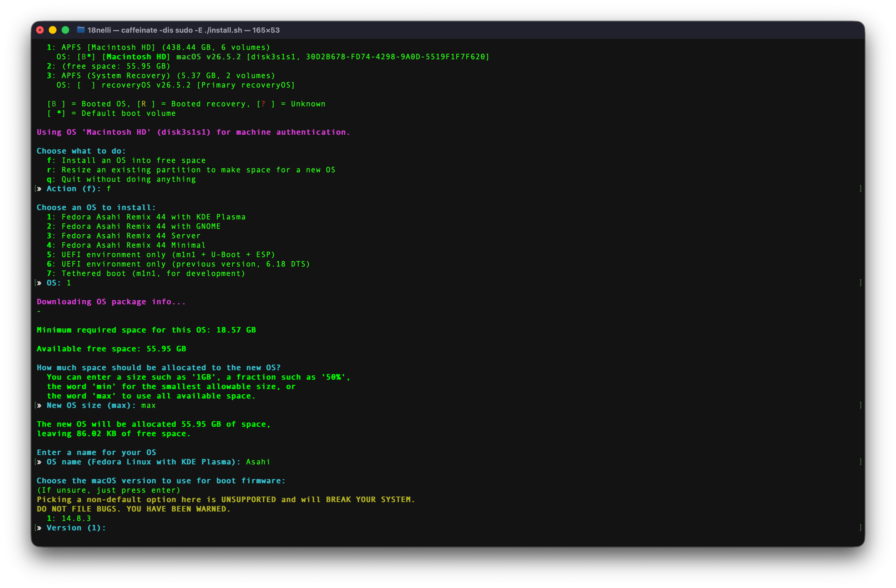
Task: Click 'q: Quit without doing anything'
Action: (x=121, y=179)
